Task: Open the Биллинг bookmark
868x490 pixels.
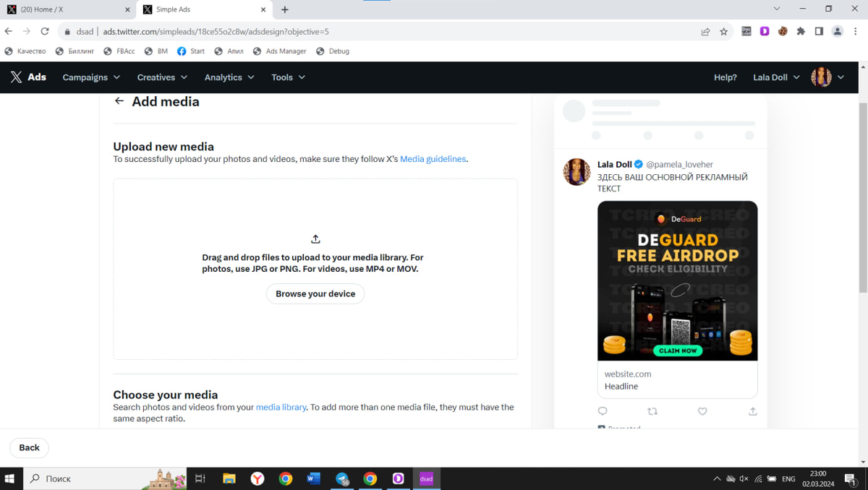Action: click(75, 51)
